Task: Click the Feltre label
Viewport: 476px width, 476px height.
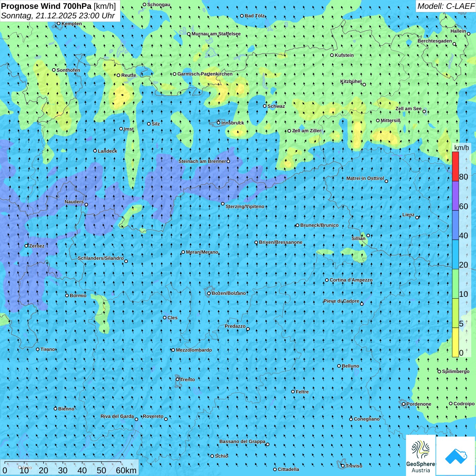Action: coord(302,392)
